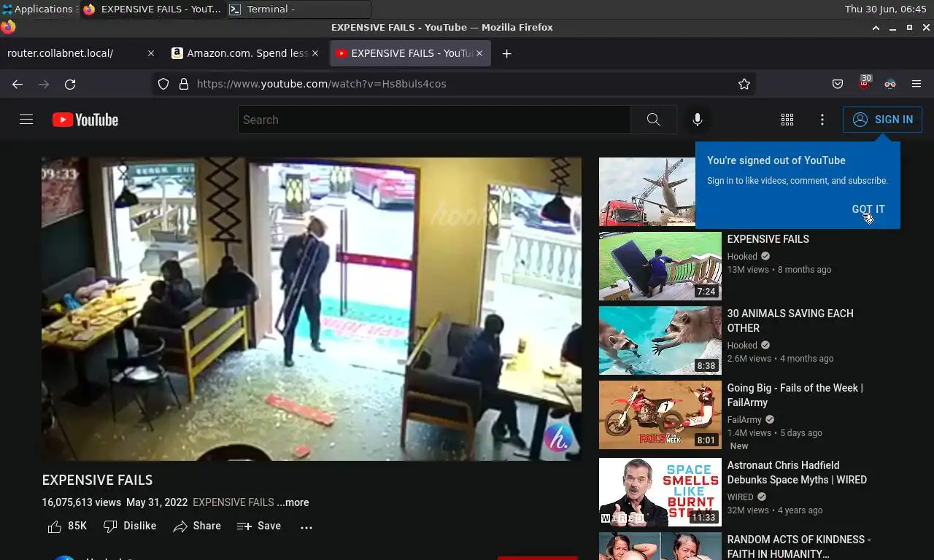Open the airplane crane video thumbnail
The height and width of the screenshot is (560, 934).
pos(647,192)
